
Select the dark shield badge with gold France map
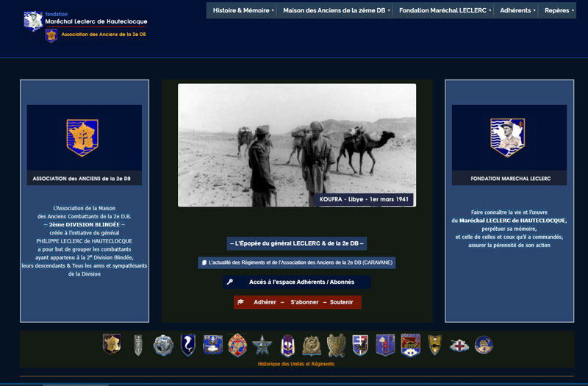(112, 344)
